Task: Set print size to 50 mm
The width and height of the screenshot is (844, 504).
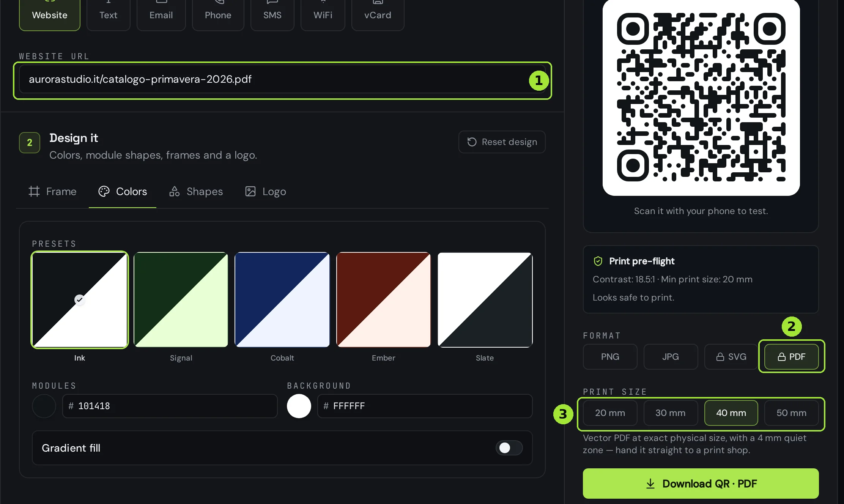Action: (x=792, y=413)
